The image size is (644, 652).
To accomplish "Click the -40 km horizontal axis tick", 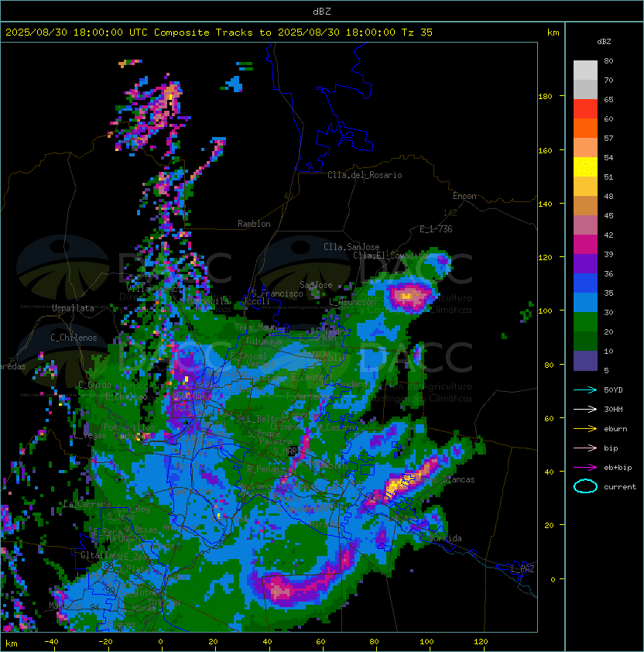I will [52, 642].
